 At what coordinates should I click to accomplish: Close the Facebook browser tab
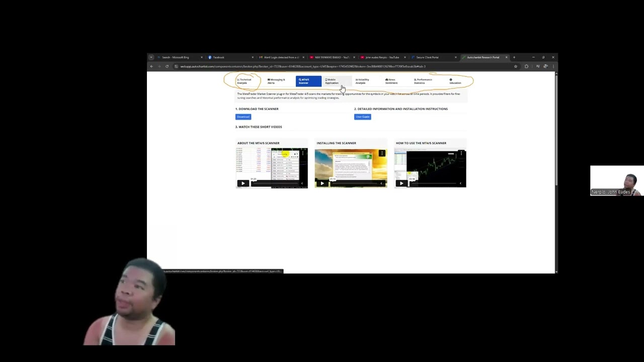coord(253,57)
